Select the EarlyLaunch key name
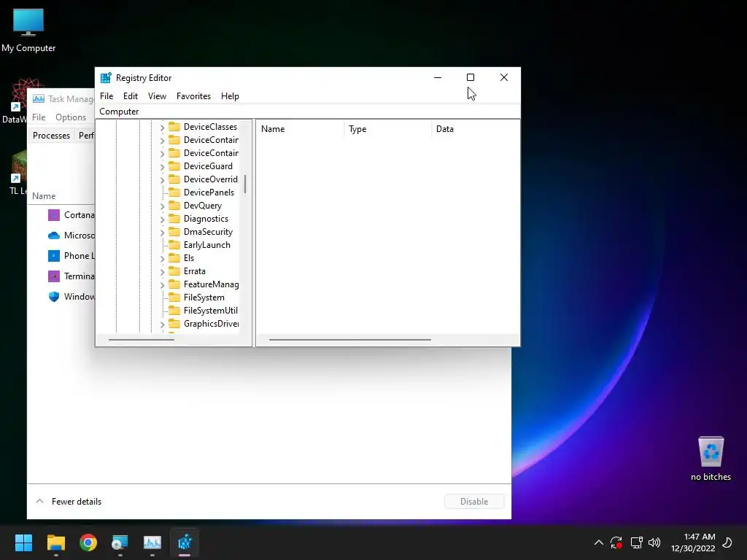The image size is (747, 560). (x=206, y=245)
